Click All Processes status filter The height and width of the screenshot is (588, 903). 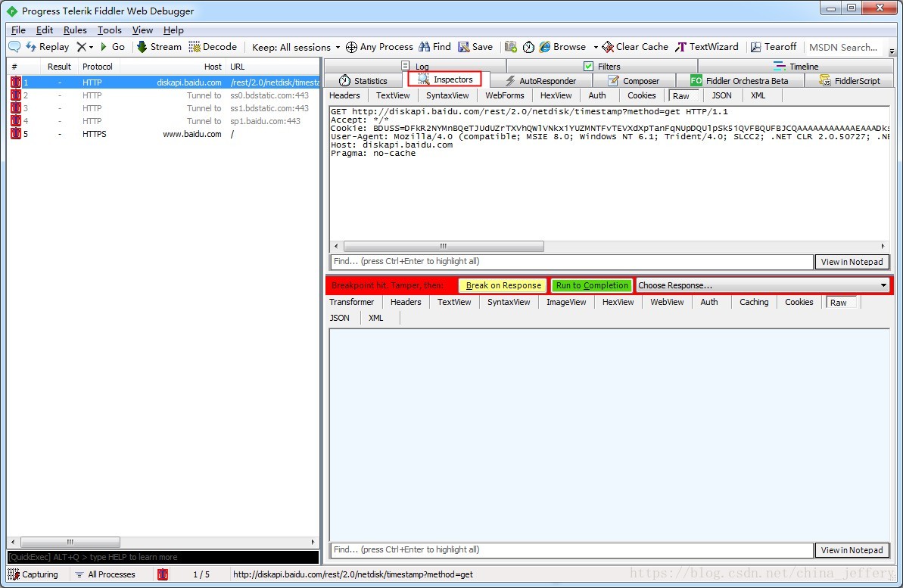[x=105, y=574]
